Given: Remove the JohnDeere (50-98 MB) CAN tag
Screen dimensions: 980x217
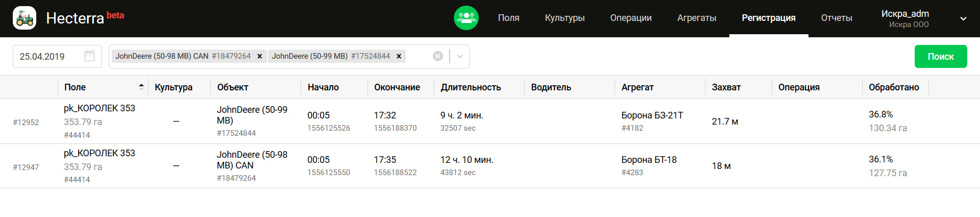Looking at the screenshot, I should point(259,56).
